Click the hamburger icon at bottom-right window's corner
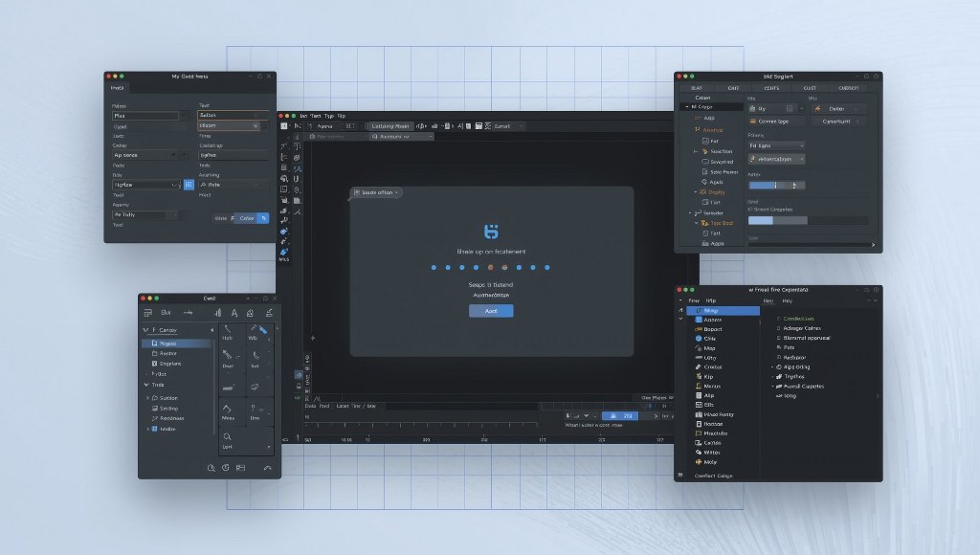 tap(680, 475)
